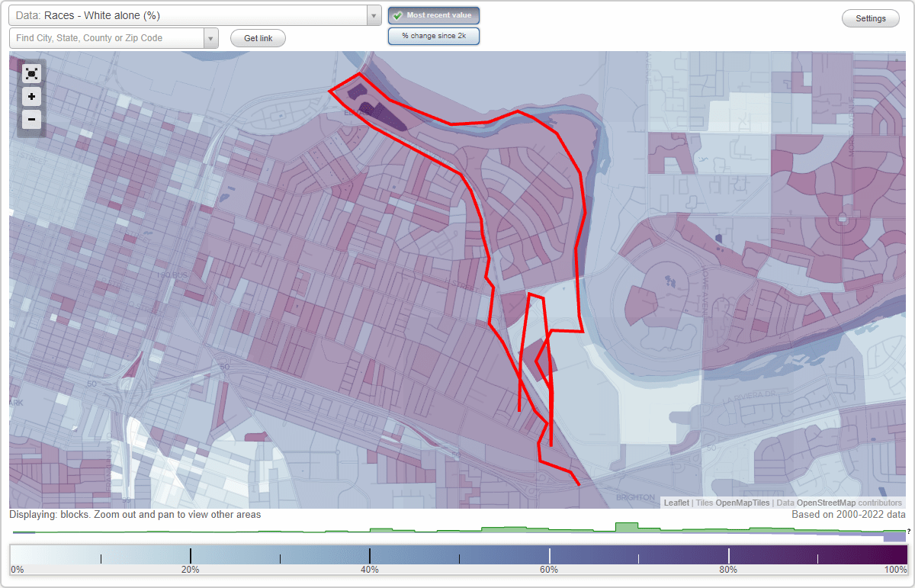This screenshot has width=915, height=588.
Task: Open the Settings button
Action: pos(871,19)
